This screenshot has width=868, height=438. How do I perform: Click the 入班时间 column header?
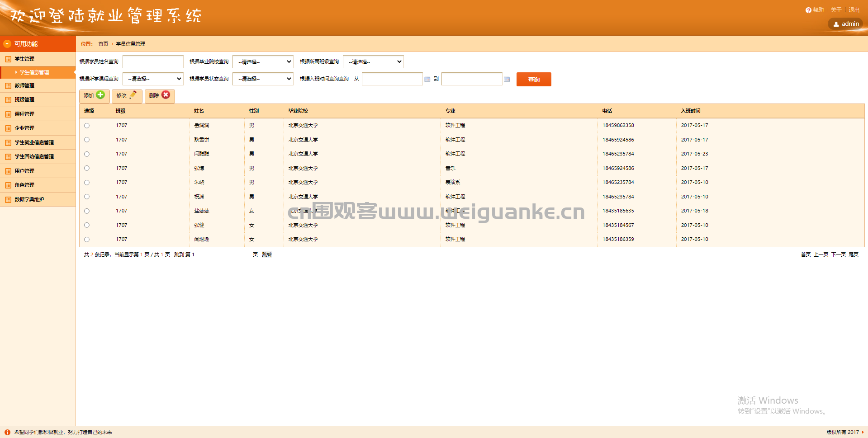pos(691,111)
